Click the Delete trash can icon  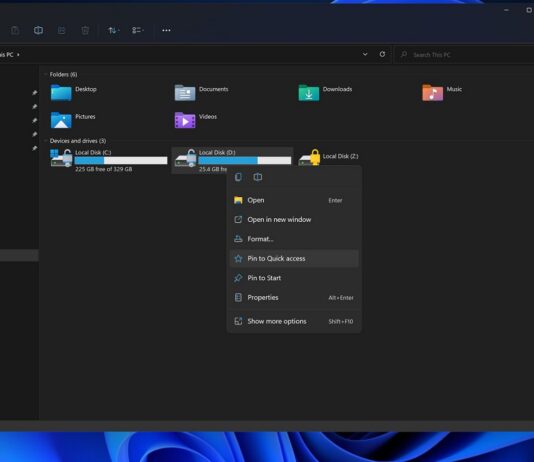85,30
